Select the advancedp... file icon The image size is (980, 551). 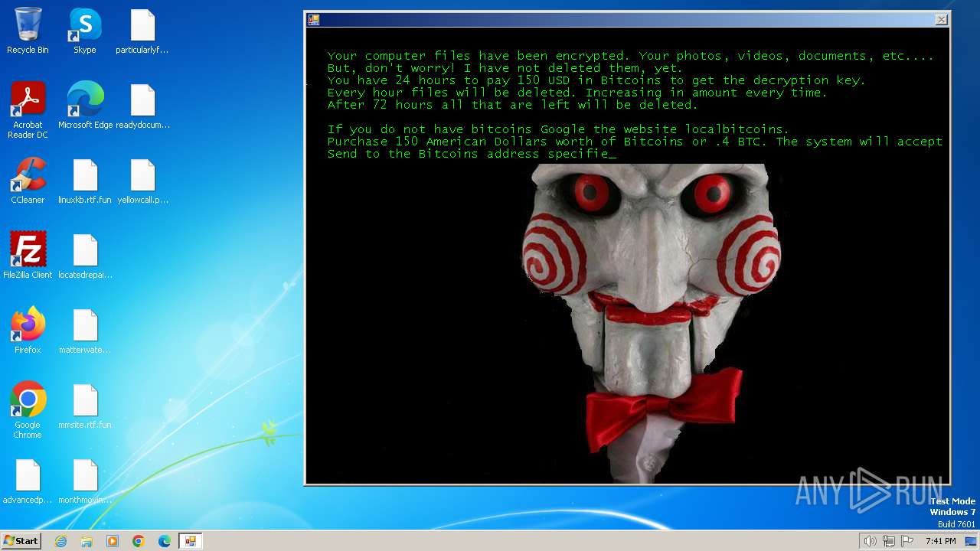click(x=28, y=481)
